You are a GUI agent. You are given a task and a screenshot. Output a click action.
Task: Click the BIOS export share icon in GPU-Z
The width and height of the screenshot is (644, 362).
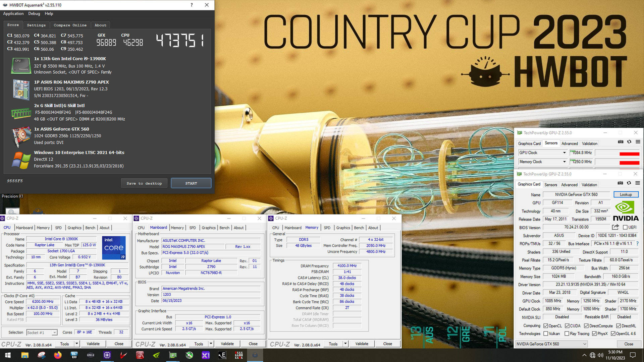click(x=615, y=227)
